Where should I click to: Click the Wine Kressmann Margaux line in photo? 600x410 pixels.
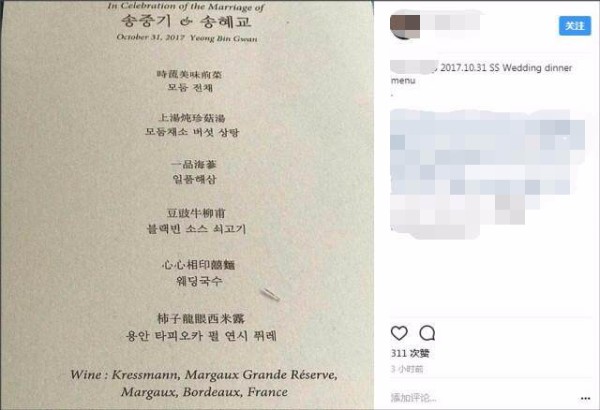click(x=204, y=383)
